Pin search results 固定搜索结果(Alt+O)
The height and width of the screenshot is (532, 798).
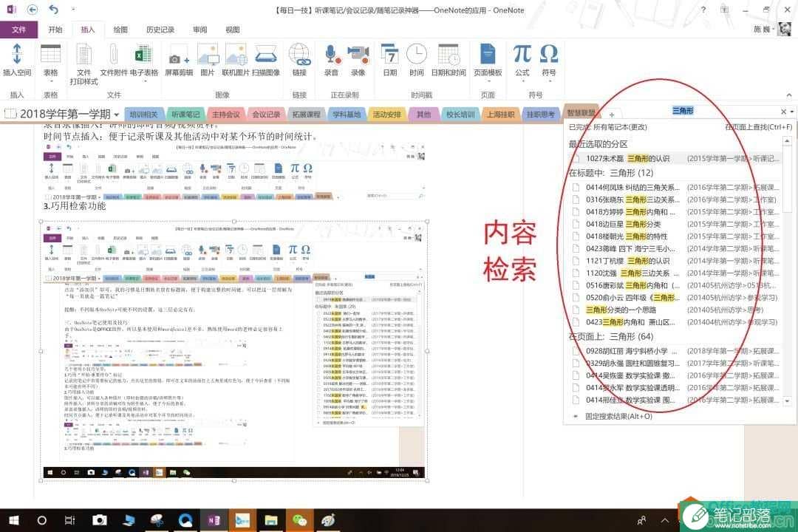[x=618, y=417]
